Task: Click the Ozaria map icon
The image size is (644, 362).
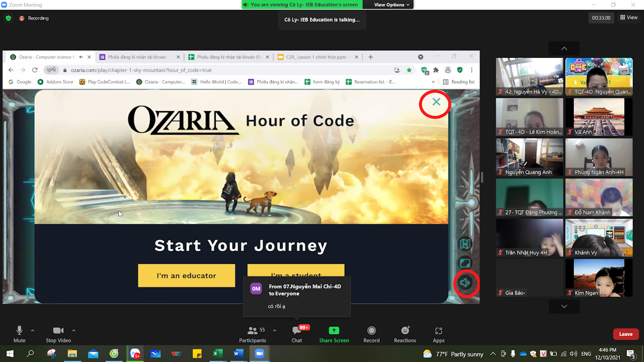Action: [465, 244]
